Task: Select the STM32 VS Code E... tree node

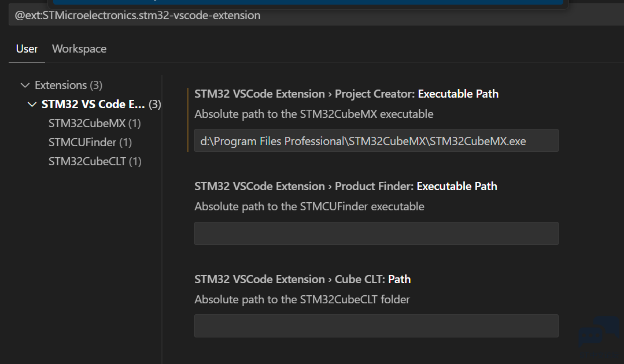Action: (101, 104)
